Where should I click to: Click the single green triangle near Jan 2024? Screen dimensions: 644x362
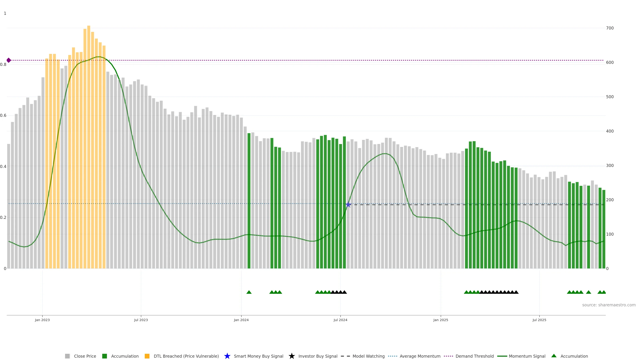pos(249,292)
